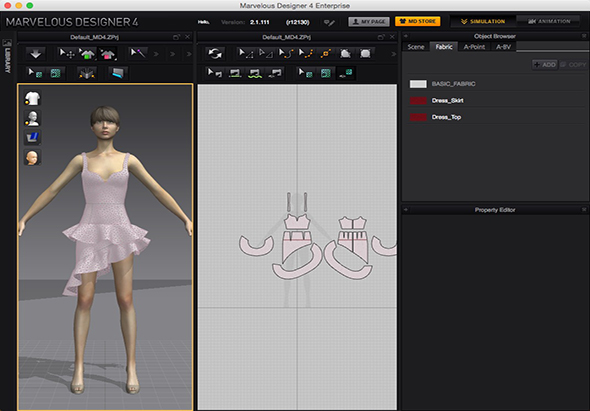Screen dimensions: 590x411
Task: Click the macOS green zoom window button
Action: [30, 5]
